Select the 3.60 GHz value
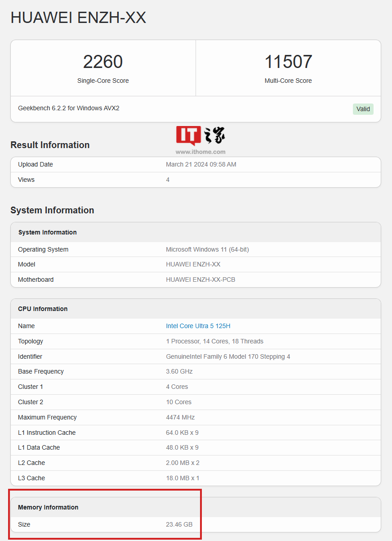The width and height of the screenshot is (392, 541). click(179, 371)
